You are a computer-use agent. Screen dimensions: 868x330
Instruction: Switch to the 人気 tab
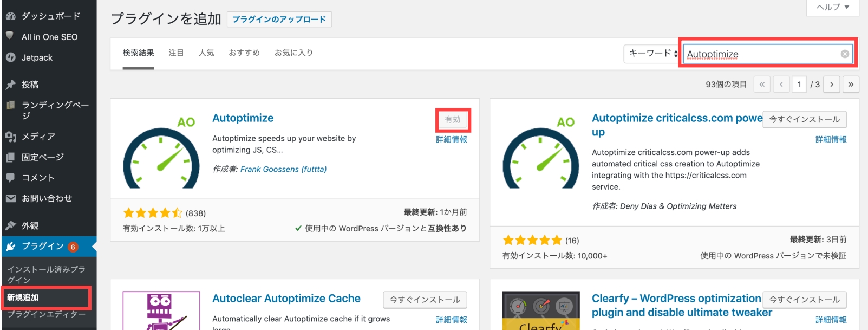coord(206,53)
